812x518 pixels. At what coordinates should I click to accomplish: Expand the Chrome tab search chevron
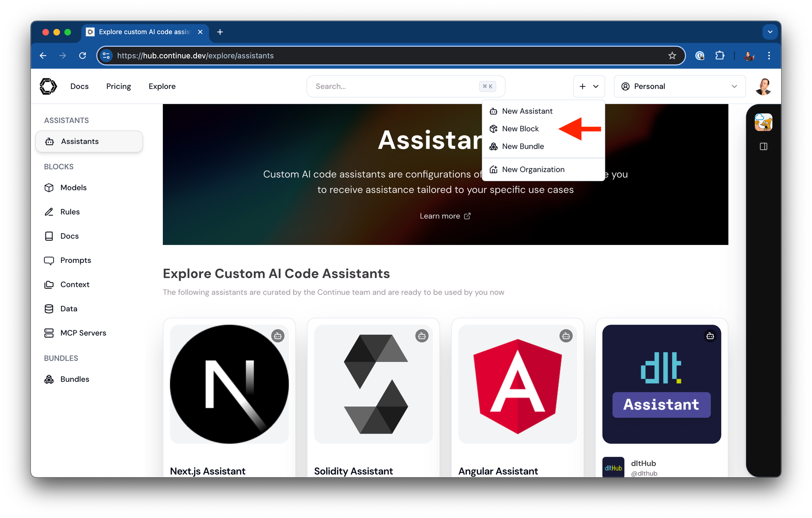click(770, 32)
